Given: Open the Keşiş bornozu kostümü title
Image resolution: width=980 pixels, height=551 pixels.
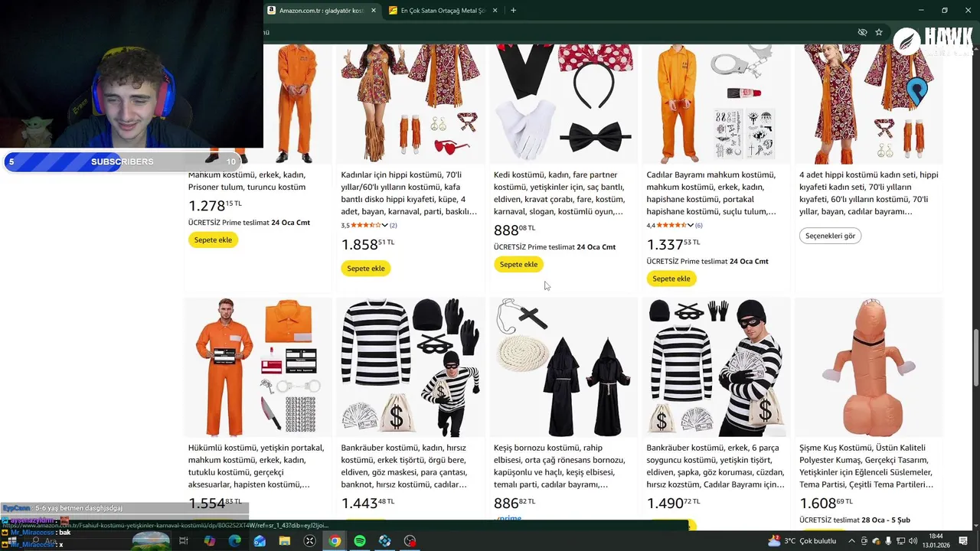Looking at the screenshot, I should (x=560, y=466).
